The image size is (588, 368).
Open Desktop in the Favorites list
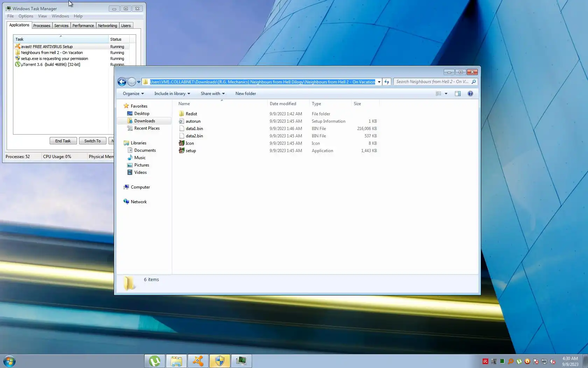142,114
